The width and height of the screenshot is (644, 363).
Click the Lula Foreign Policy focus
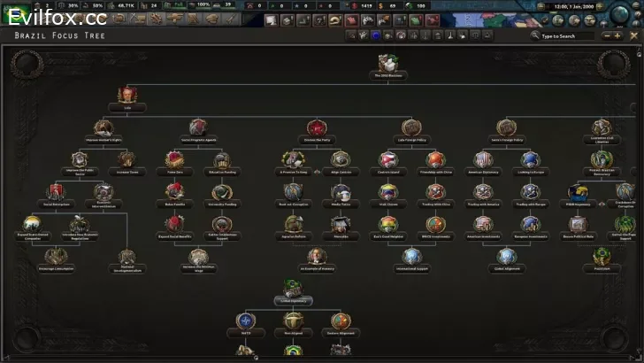[x=410, y=127]
